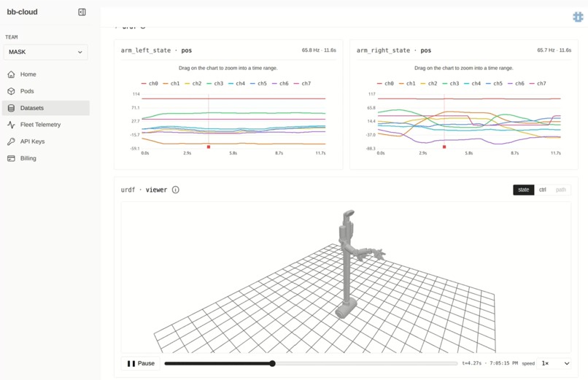
Task: Toggle ch5 in arm_left_state legend
Action: click(x=258, y=84)
